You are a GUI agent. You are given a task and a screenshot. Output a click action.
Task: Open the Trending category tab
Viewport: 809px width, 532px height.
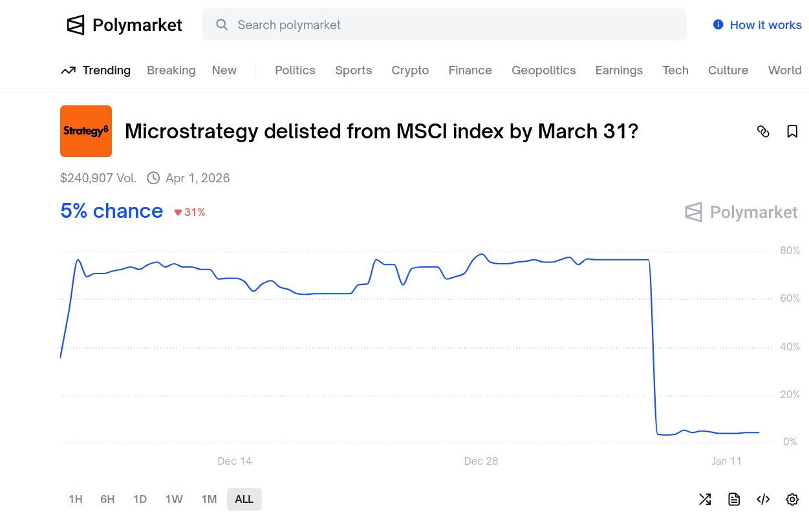(96, 70)
